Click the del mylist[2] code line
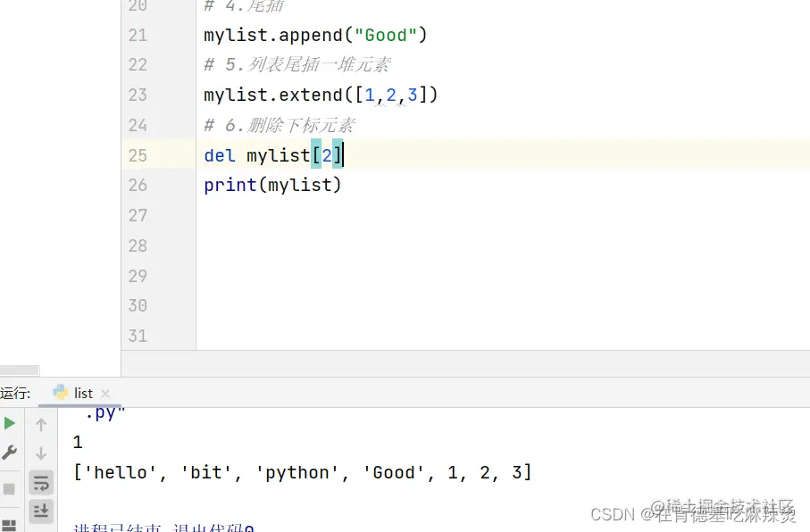This screenshot has height=532, width=810. click(272, 155)
